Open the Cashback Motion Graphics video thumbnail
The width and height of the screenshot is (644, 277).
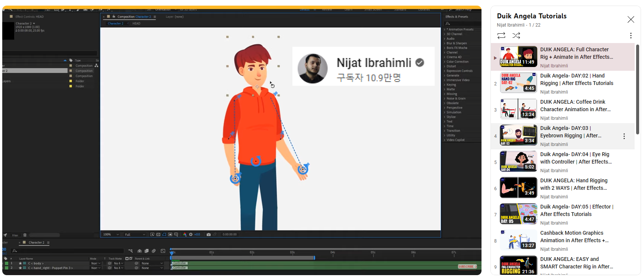click(519, 240)
